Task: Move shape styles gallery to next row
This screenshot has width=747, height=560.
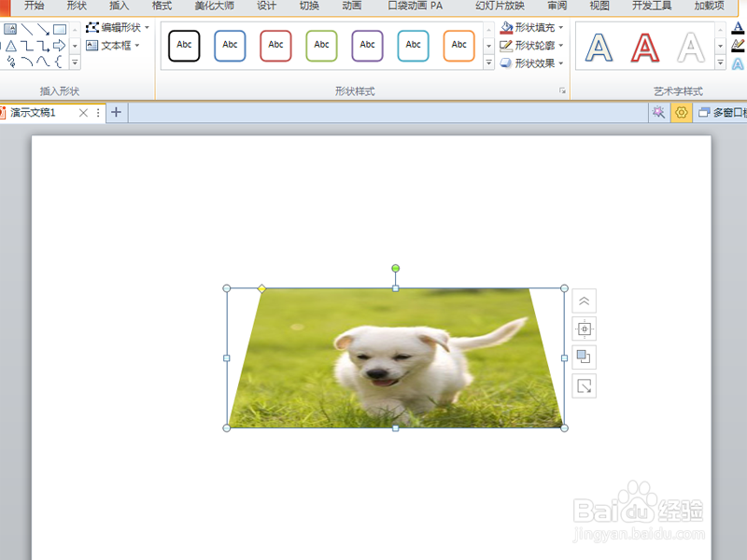Action: coord(488,46)
